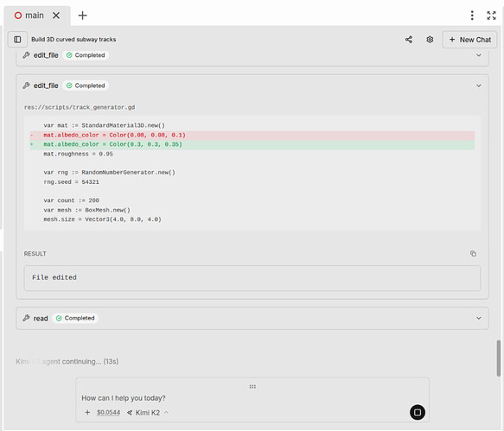504x431 pixels.
Task: View session cost $0.0544
Action: [108, 412]
